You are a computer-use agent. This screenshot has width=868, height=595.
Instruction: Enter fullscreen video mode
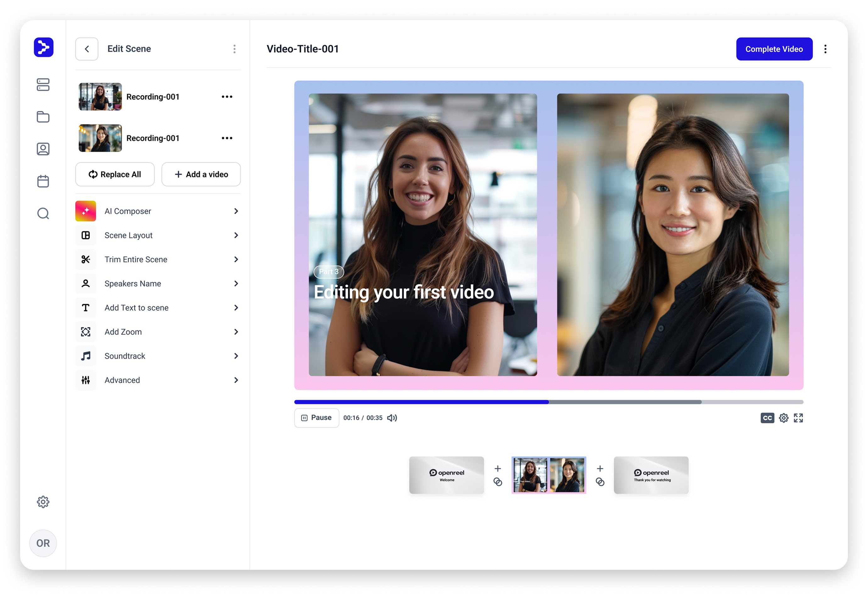click(798, 418)
